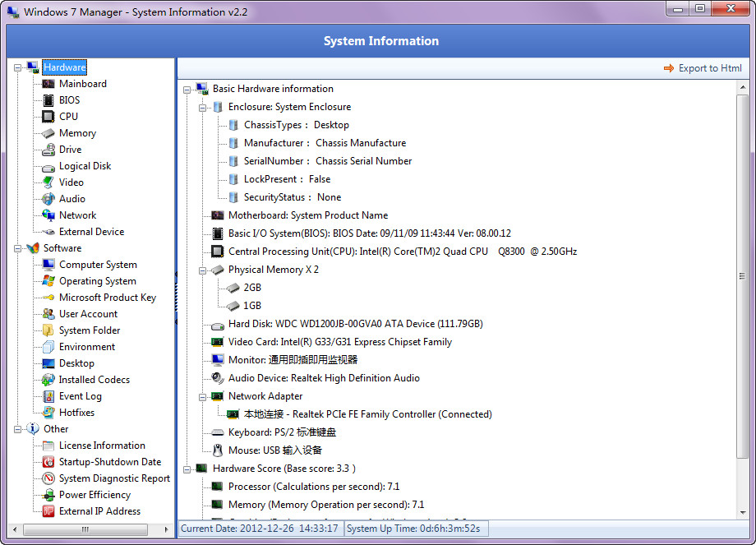The height and width of the screenshot is (545, 756).
Task: Click Export to Html button
Action: click(703, 68)
